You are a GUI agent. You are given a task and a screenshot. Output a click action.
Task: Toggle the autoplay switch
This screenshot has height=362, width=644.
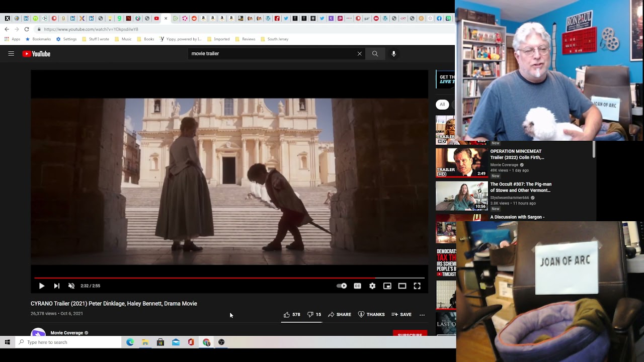(342, 286)
